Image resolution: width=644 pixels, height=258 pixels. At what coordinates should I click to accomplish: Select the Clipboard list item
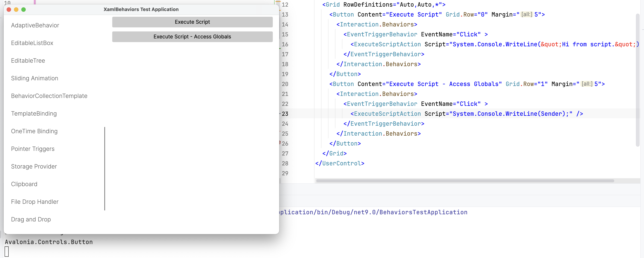pyautogui.click(x=24, y=184)
